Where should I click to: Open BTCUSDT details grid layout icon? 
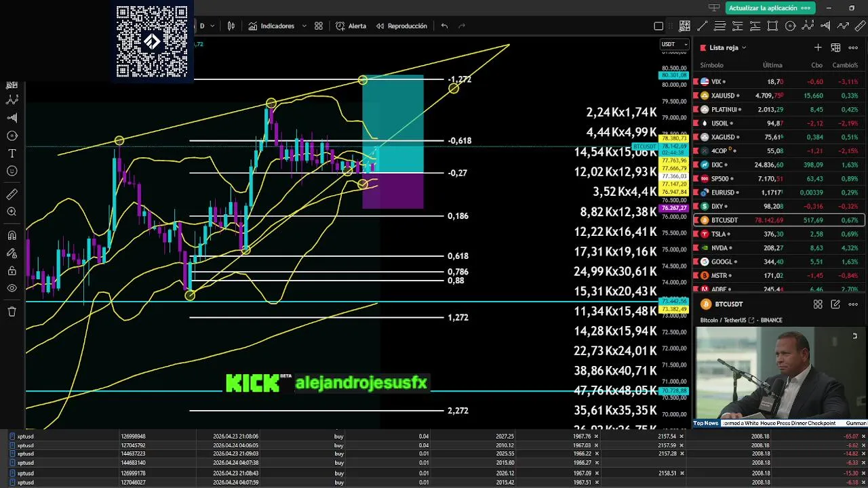(x=818, y=304)
